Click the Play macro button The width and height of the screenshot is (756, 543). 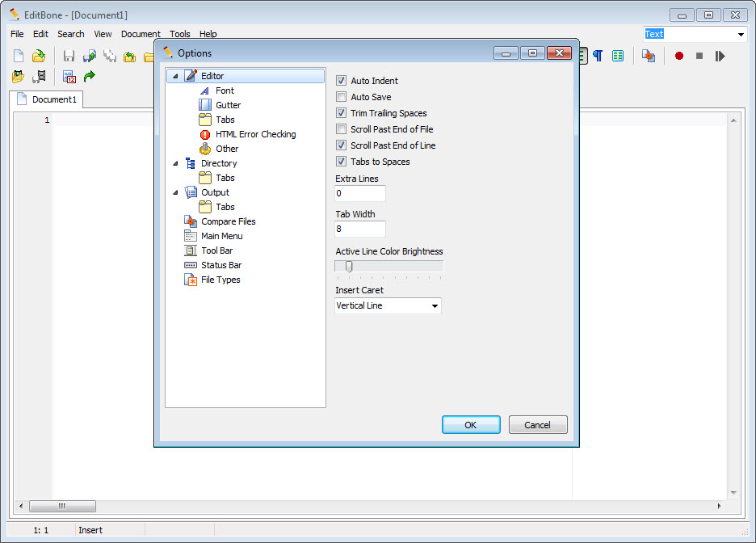720,56
